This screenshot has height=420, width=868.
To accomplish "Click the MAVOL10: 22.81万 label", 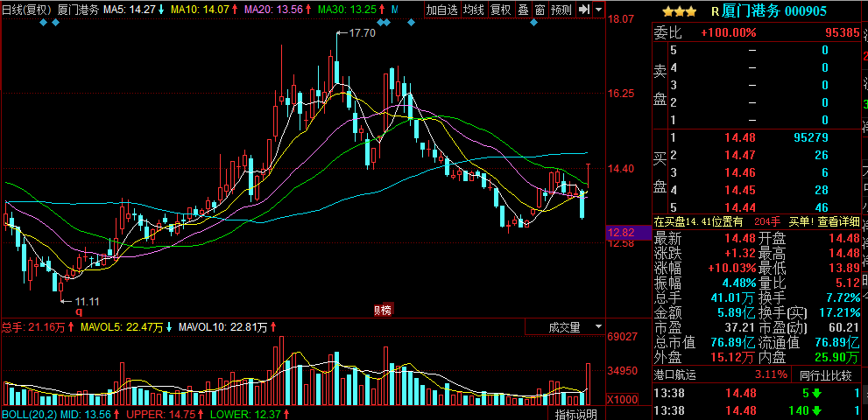I will tap(225, 327).
